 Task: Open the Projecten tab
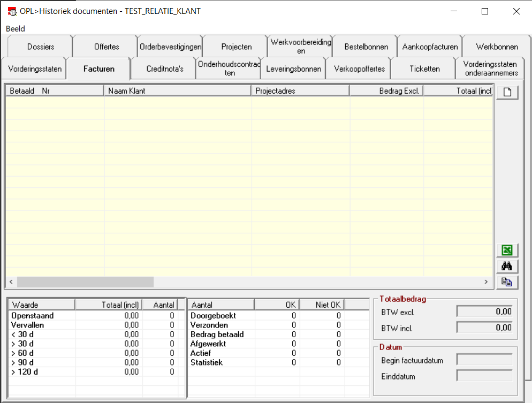(236, 47)
